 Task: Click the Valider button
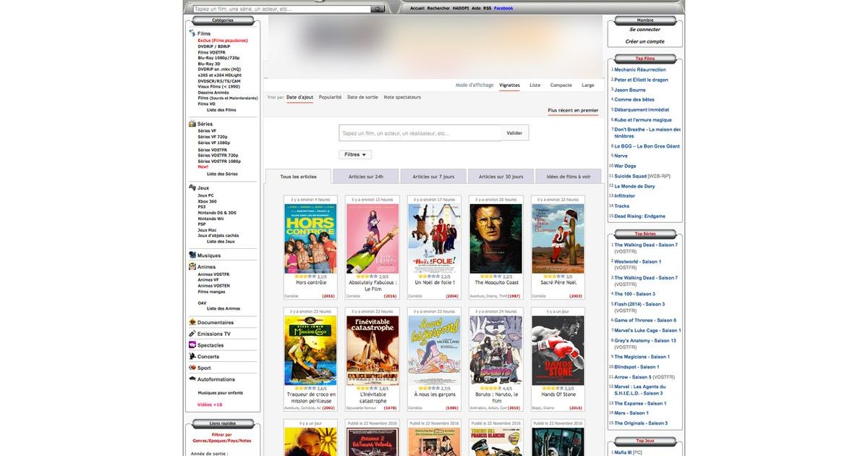click(514, 133)
